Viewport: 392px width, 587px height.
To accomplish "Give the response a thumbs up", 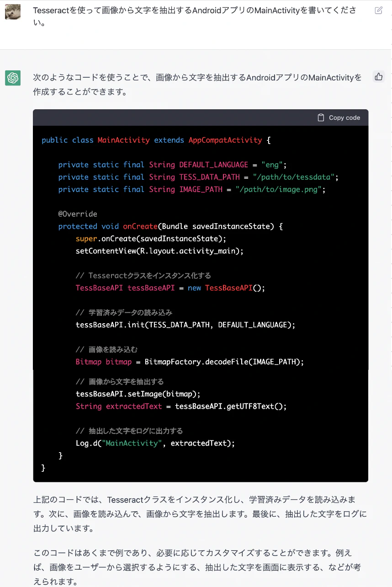I will click(x=379, y=77).
